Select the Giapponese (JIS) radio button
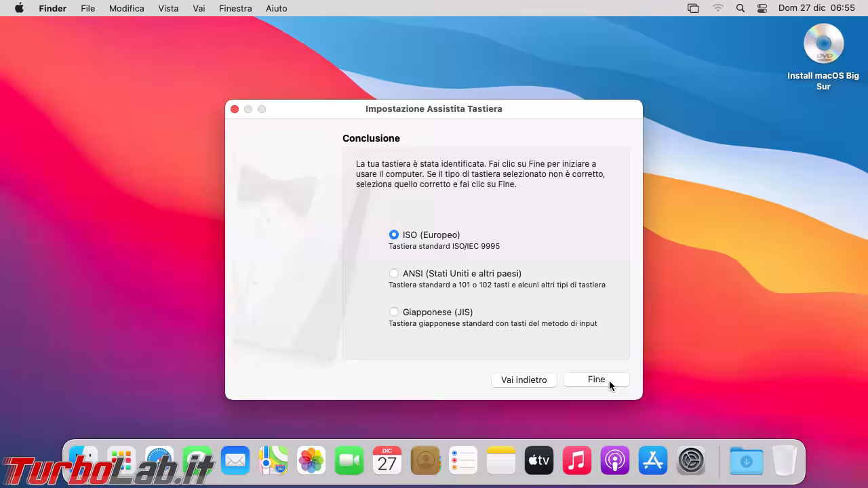Viewport: 868px width, 488px height. click(x=394, y=312)
